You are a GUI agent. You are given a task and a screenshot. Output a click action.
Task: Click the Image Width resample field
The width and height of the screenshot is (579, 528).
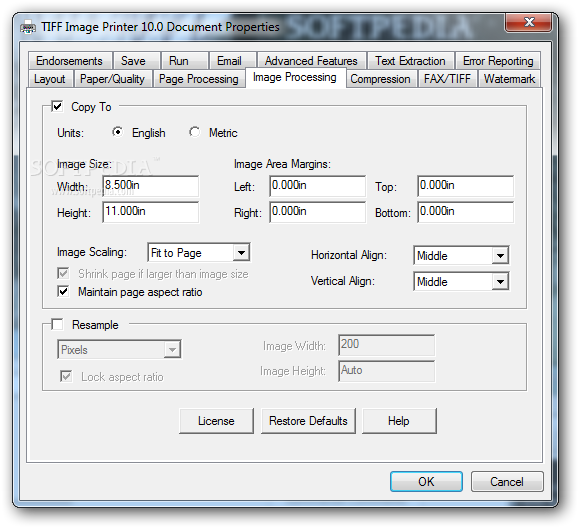coord(387,345)
